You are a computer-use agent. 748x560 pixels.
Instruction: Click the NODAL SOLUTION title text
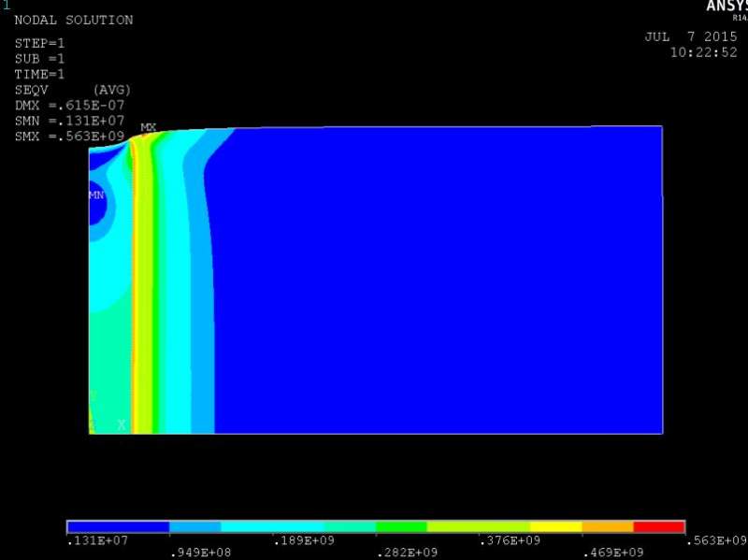[x=74, y=20]
